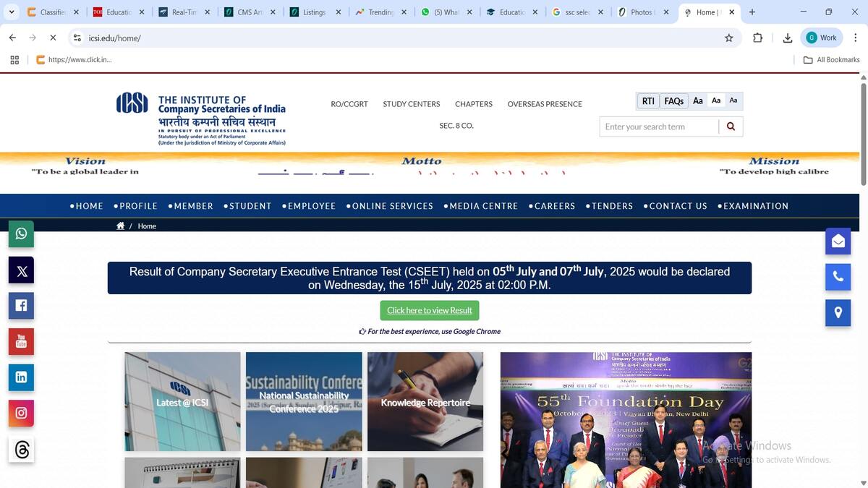This screenshot has height=488, width=868.
Task: Click the X (Twitter) social icon
Action: click(x=21, y=270)
